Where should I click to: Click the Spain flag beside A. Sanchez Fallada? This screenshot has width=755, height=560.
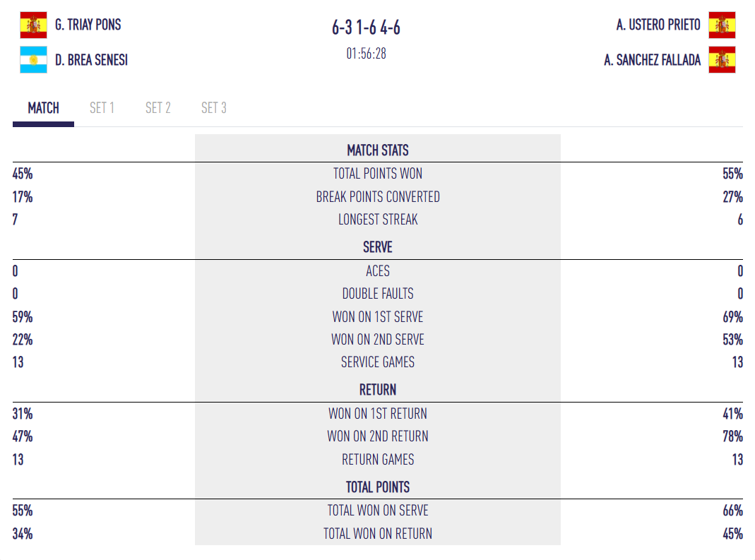722,60
